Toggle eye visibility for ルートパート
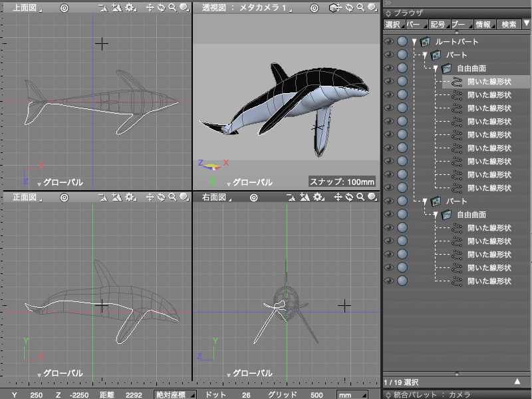 [390, 41]
